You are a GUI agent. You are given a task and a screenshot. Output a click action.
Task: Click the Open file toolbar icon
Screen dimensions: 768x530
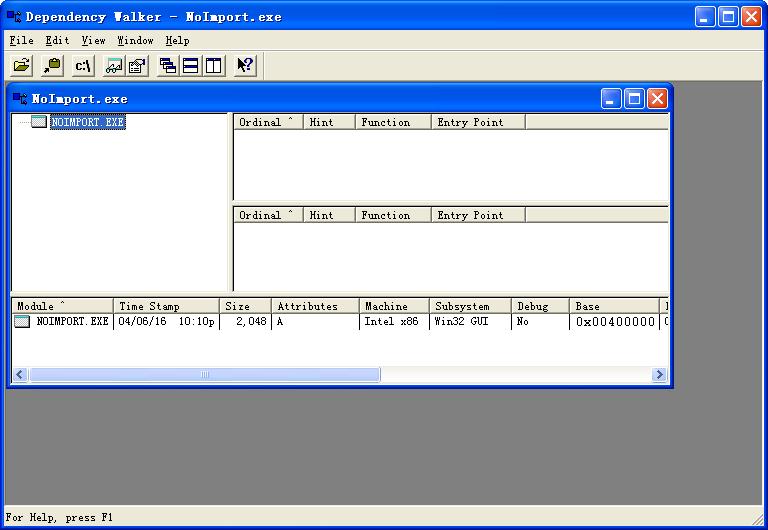(x=22, y=65)
